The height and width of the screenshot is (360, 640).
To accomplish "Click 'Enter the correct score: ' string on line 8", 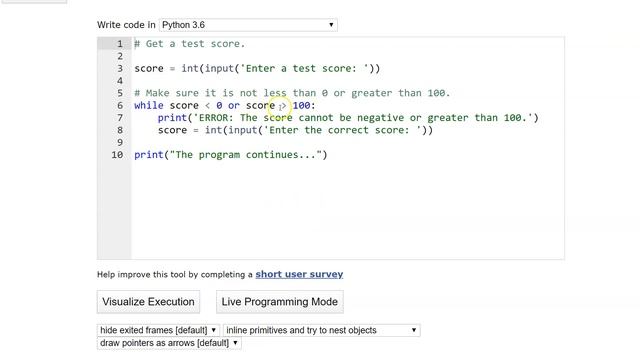I will point(342,130).
